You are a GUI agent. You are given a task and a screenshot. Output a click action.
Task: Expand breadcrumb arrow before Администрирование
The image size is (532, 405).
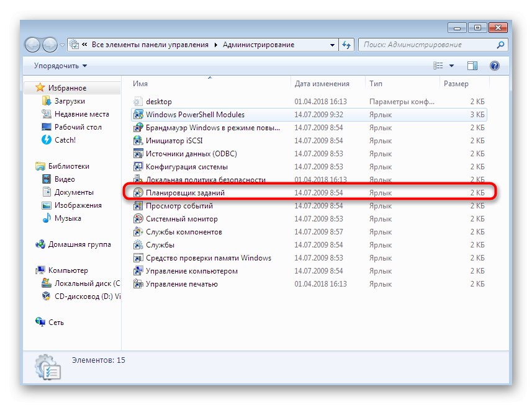tap(216, 45)
